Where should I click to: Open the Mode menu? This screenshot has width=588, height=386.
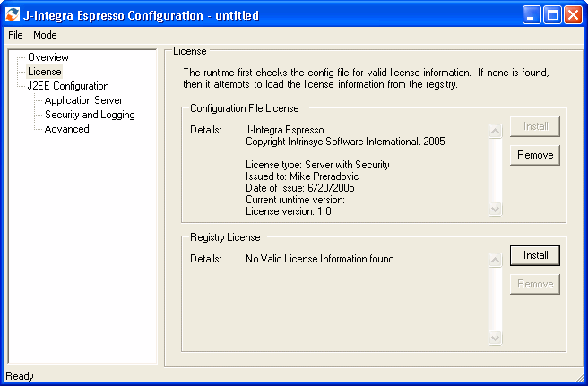45,35
